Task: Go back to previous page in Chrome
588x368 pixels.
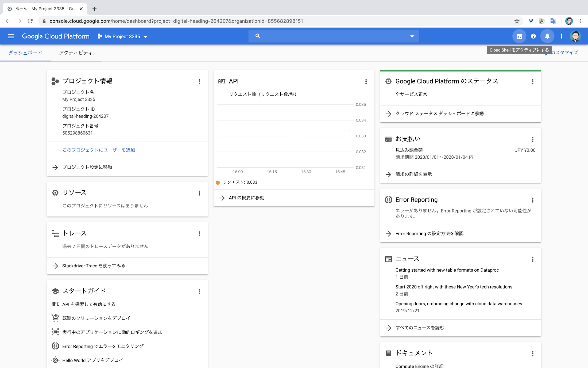Action: click(8, 21)
